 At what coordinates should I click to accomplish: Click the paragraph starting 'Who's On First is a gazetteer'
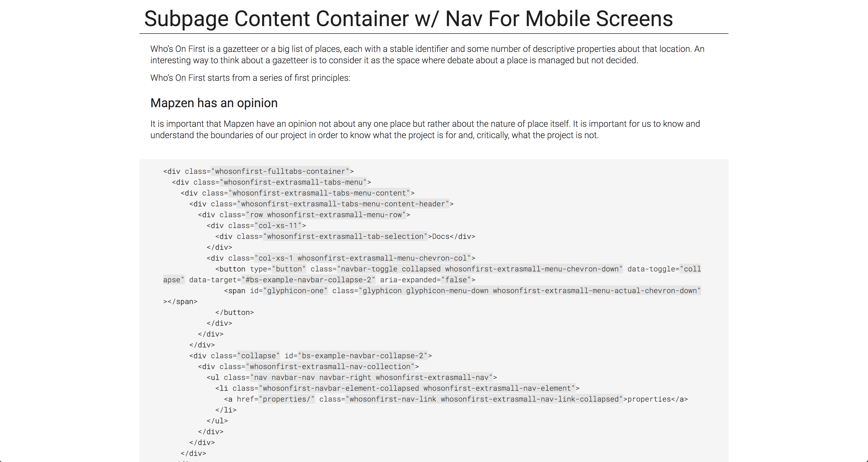[x=427, y=54]
